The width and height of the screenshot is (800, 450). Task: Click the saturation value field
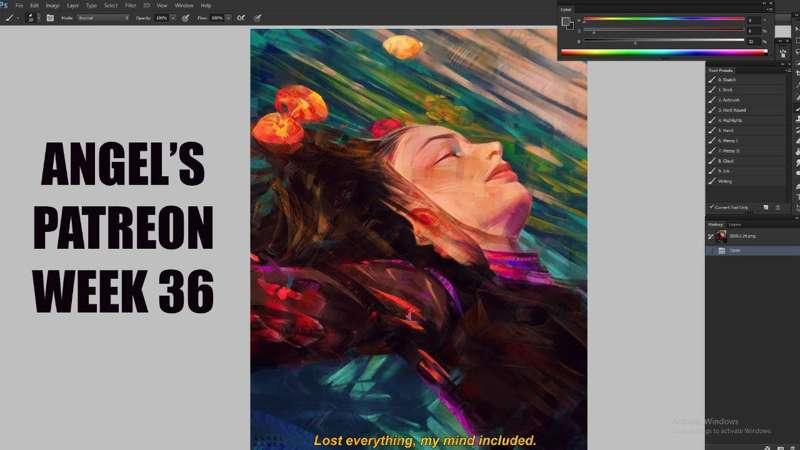pos(754,31)
